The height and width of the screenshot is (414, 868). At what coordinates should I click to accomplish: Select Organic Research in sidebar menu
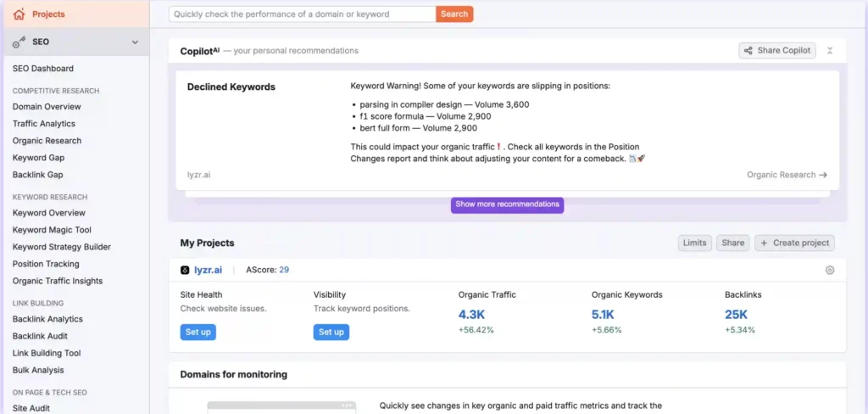[x=47, y=141]
